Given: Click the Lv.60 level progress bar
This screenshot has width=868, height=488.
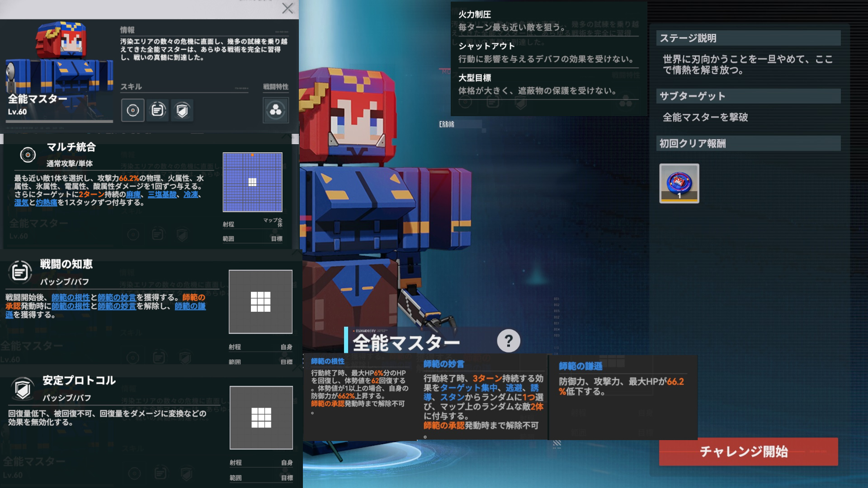Looking at the screenshot, I should click(60, 121).
